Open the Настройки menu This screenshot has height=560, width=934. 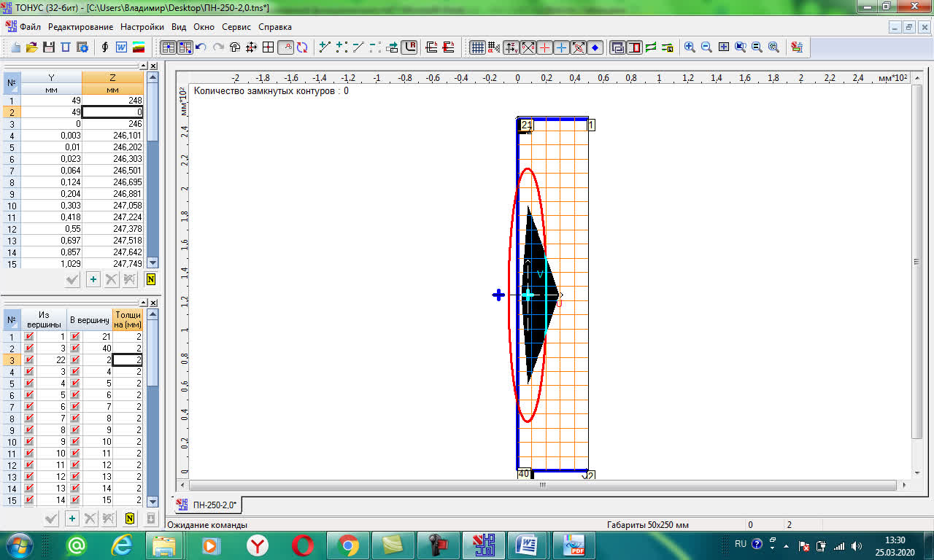point(142,27)
